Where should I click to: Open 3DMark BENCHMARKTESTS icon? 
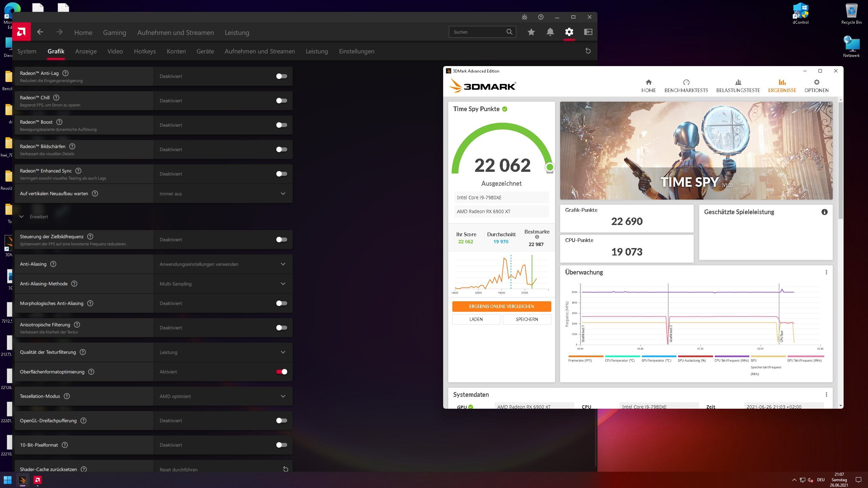pyautogui.click(x=686, y=82)
